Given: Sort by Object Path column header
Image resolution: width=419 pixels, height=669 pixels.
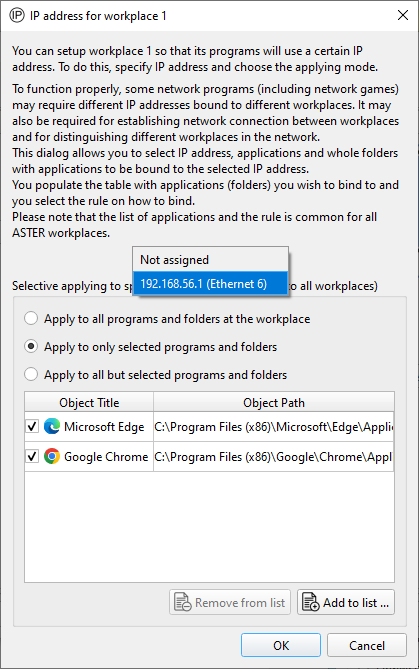Looking at the screenshot, I should tap(274, 402).
